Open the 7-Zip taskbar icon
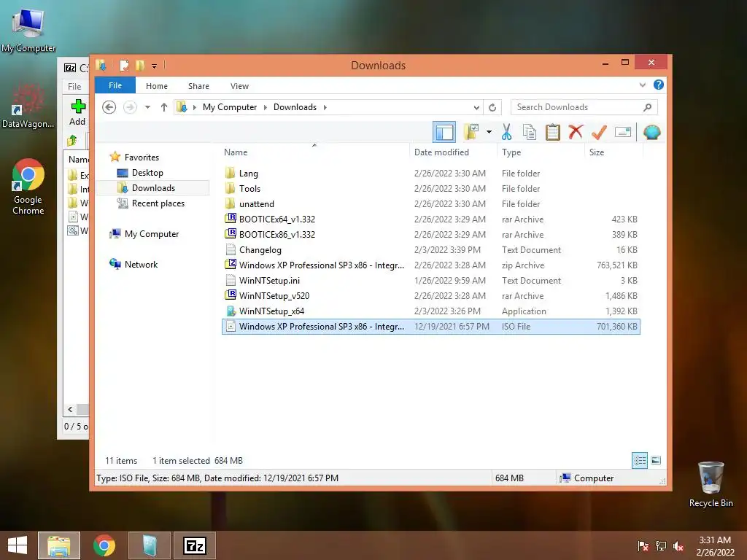Viewport: 747px width, 560px height. point(195,545)
